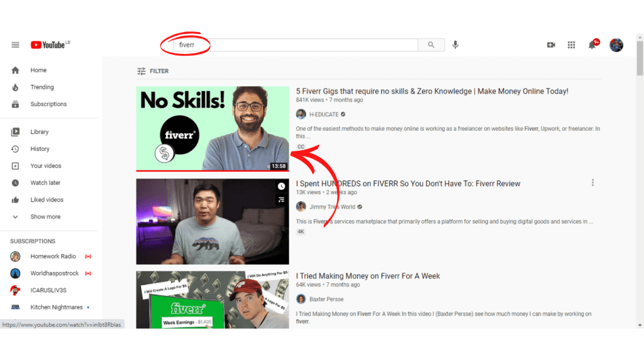Click the 4K badge on second result

(301, 232)
